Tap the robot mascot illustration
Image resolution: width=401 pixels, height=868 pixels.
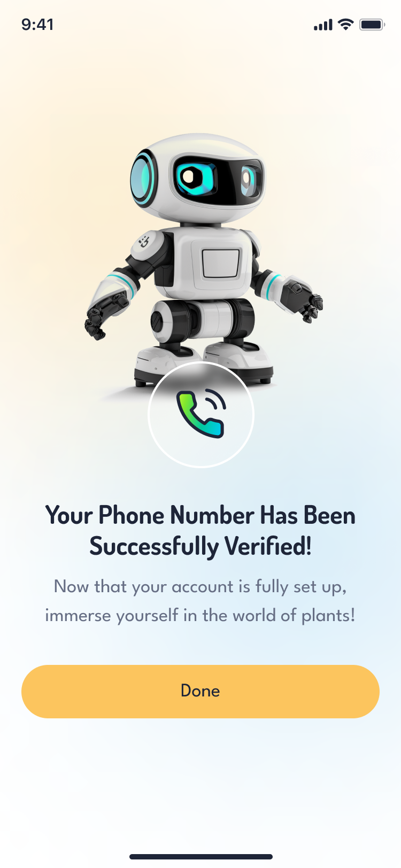point(203,260)
